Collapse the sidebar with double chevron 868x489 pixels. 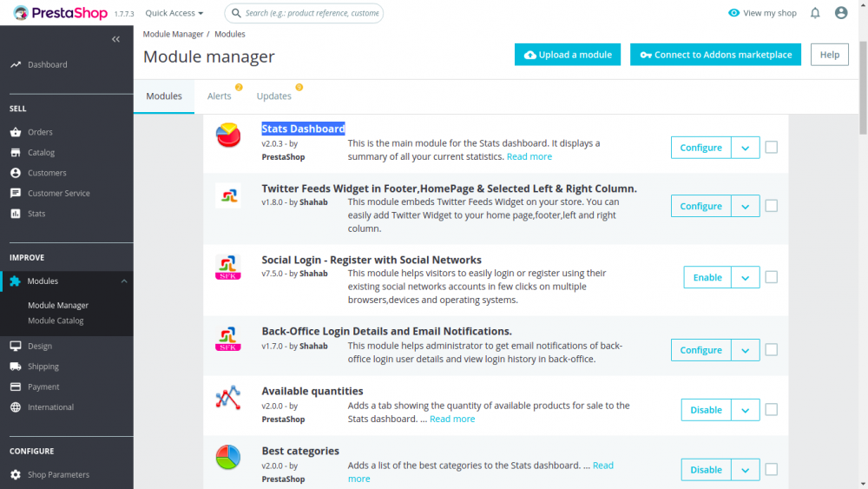(115, 39)
